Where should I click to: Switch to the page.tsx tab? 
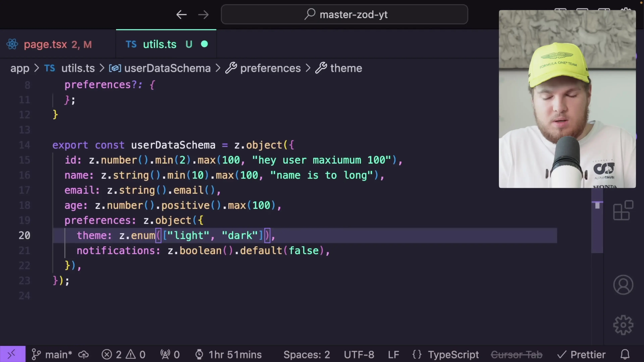(x=58, y=44)
